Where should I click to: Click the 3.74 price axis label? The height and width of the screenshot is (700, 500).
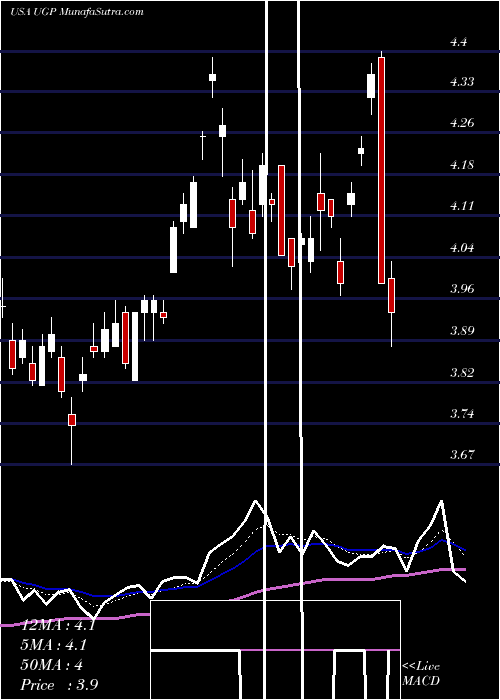[462, 414]
